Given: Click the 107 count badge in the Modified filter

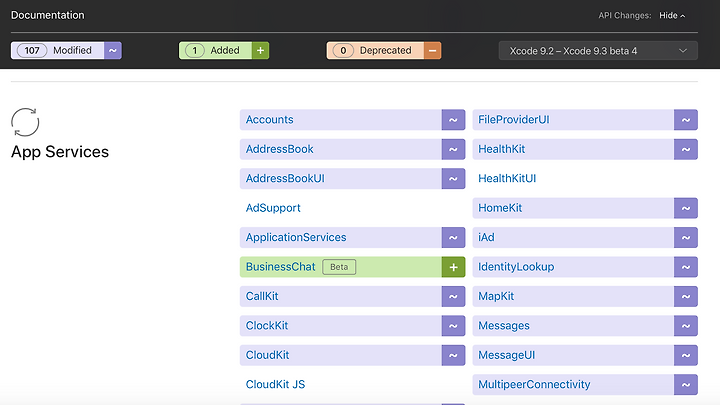Looking at the screenshot, I should (32, 51).
